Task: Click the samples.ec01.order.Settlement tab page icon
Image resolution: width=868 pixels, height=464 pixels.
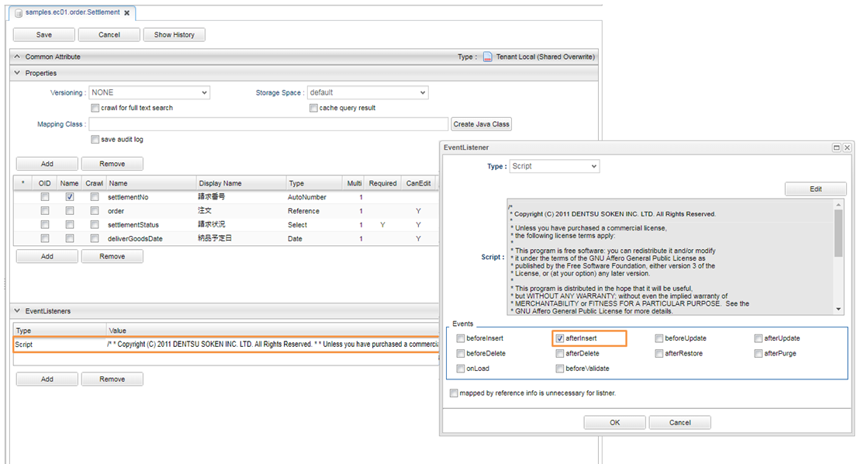Action: point(19,12)
